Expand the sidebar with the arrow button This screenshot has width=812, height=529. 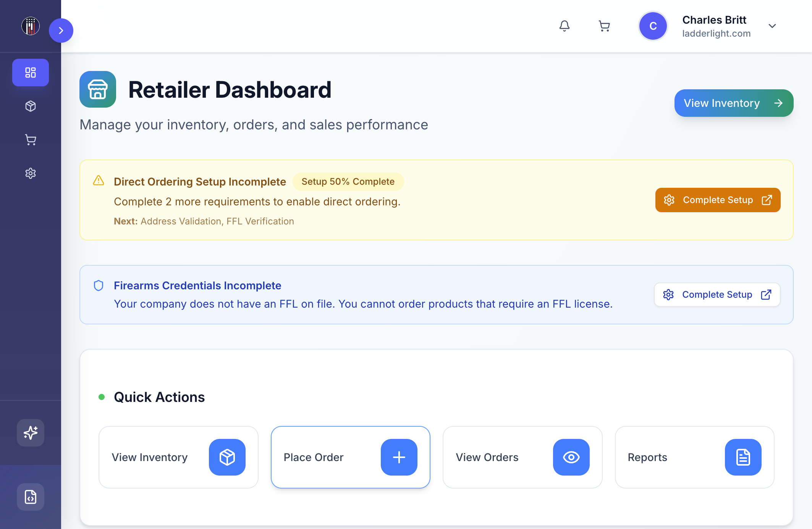pos(61,31)
